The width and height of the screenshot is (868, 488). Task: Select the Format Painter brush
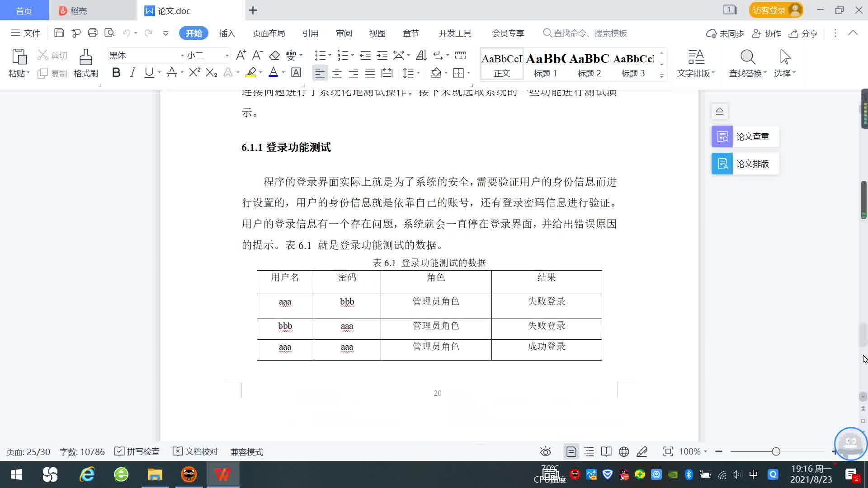pyautogui.click(x=86, y=63)
